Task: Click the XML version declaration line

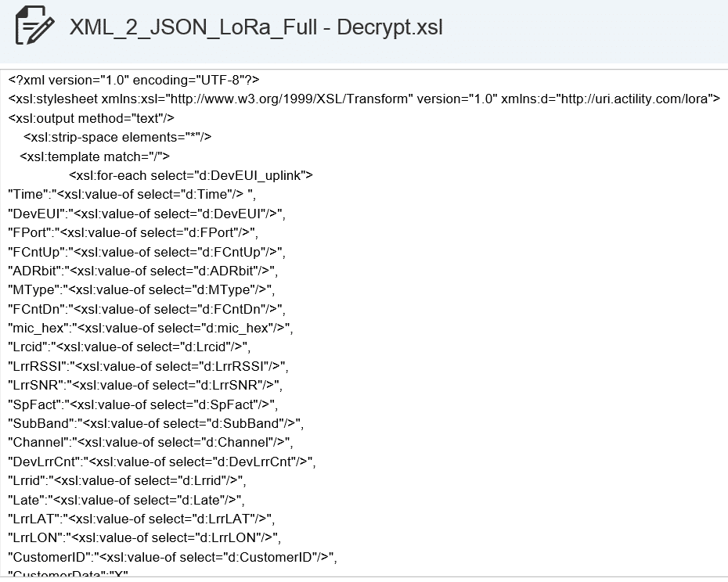Action: coord(134,80)
